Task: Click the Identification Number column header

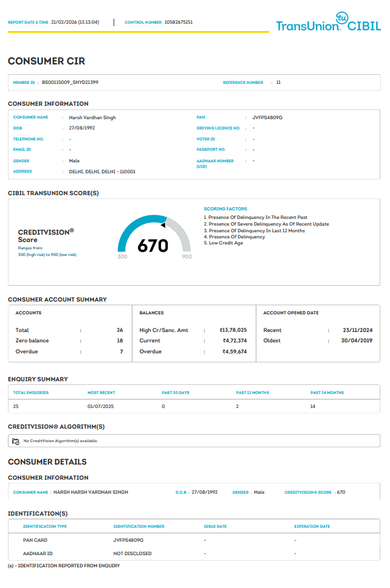Action: point(139,527)
